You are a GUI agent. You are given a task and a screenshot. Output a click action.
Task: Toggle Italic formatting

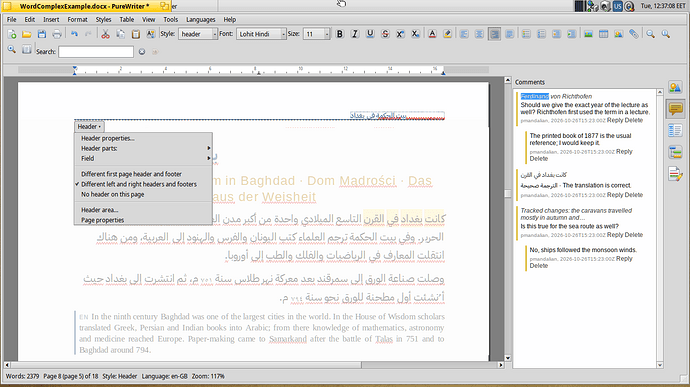point(355,34)
